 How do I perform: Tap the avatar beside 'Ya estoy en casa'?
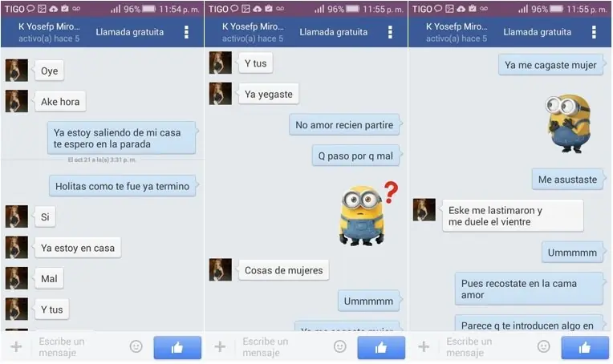click(x=16, y=247)
